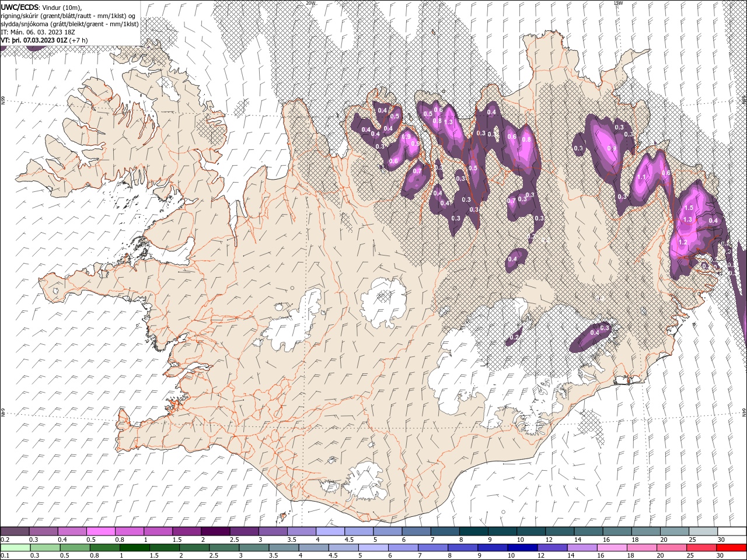The height and width of the screenshot is (560, 747).
Task: Click the 1.5 precipitation value on the map
Action: pyautogui.click(x=688, y=208)
